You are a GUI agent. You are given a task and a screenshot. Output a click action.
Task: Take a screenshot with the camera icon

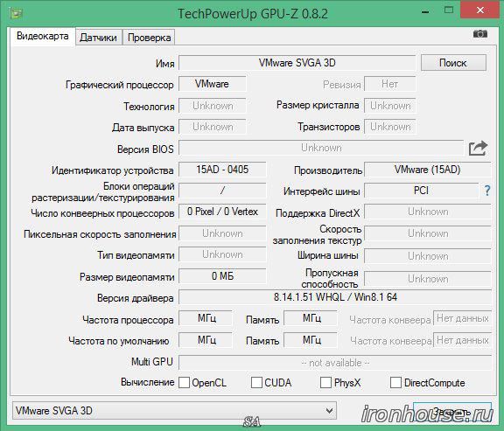click(x=480, y=34)
